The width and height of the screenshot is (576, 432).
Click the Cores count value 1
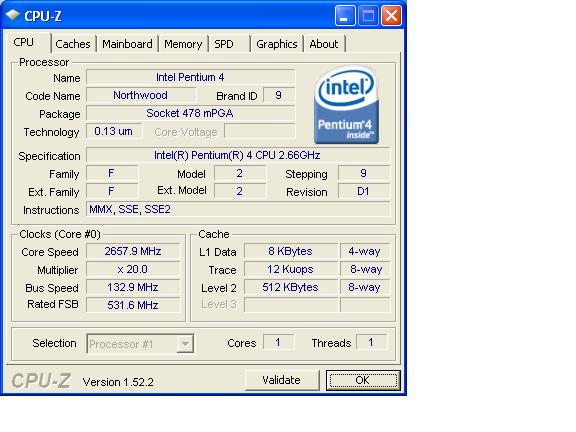tap(278, 342)
